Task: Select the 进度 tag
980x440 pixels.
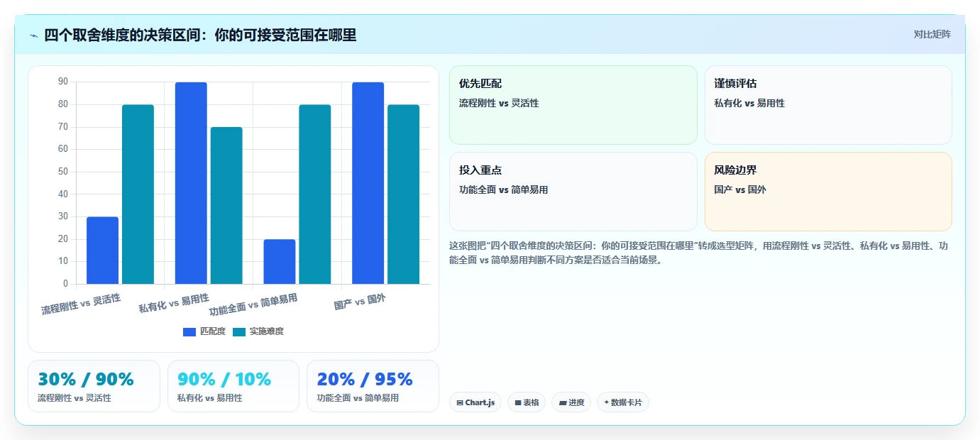Action: [571, 402]
